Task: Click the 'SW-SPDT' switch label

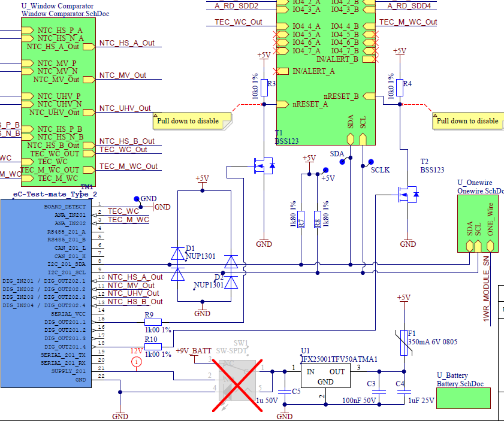Action: pos(231,351)
